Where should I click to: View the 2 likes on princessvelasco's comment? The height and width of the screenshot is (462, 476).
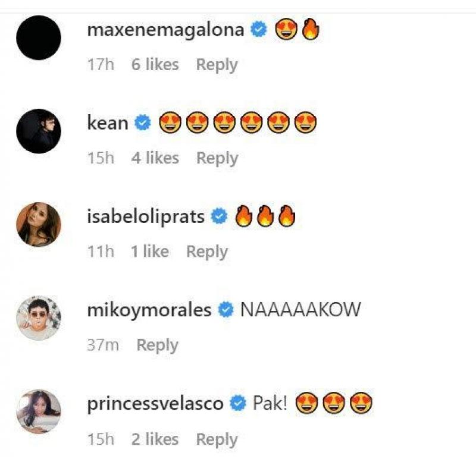coord(155,439)
